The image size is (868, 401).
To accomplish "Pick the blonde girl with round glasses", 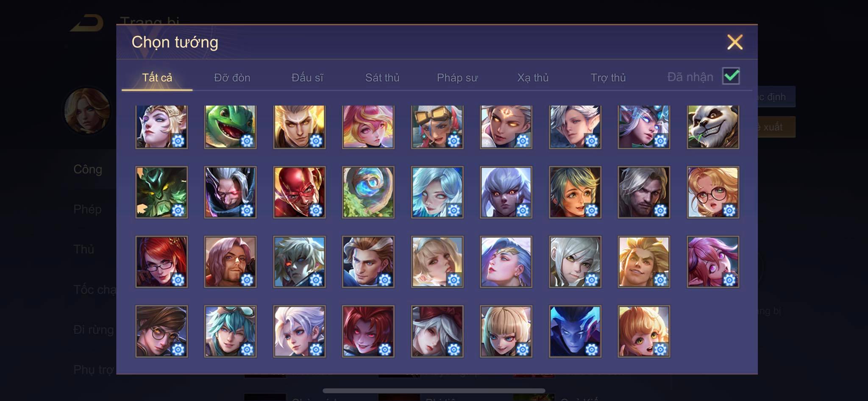I will pyautogui.click(x=713, y=192).
